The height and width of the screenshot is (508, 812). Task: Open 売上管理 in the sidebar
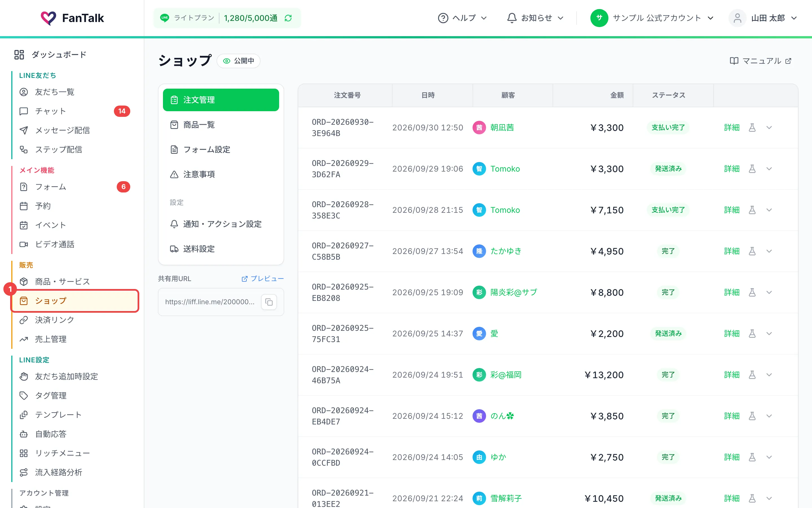pyautogui.click(x=74, y=339)
